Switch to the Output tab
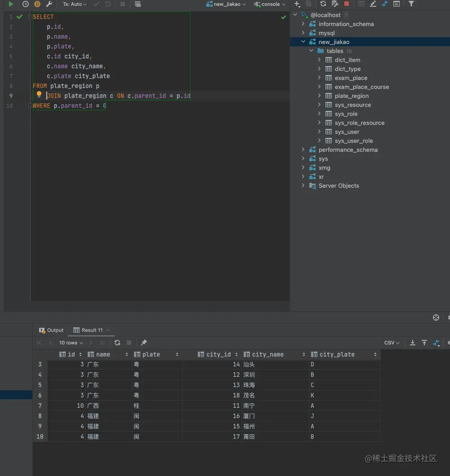The width and height of the screenshot is (450, 476). 51,330
